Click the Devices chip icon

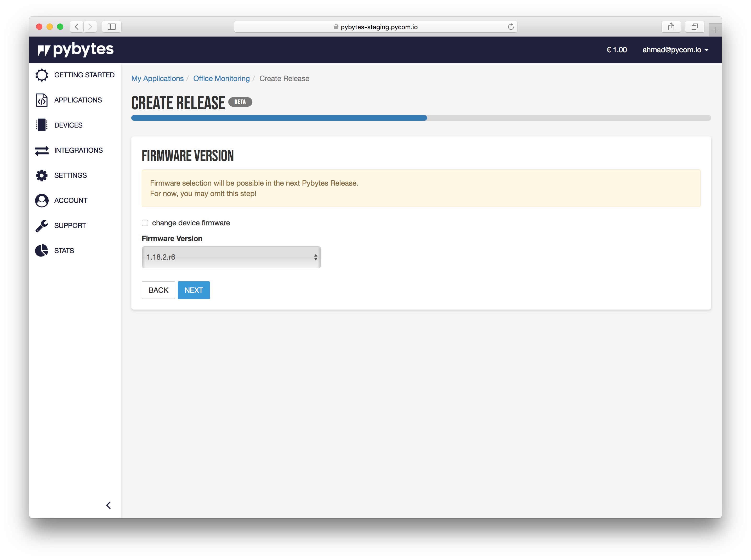click(x=42, y=125)
